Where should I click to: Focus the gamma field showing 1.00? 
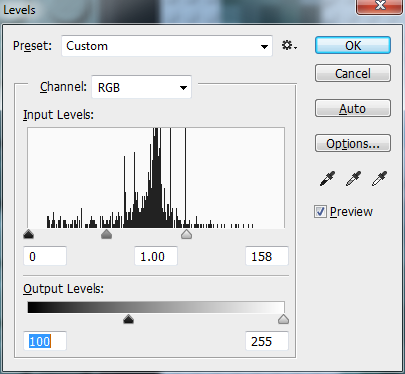tap(156, 256)
